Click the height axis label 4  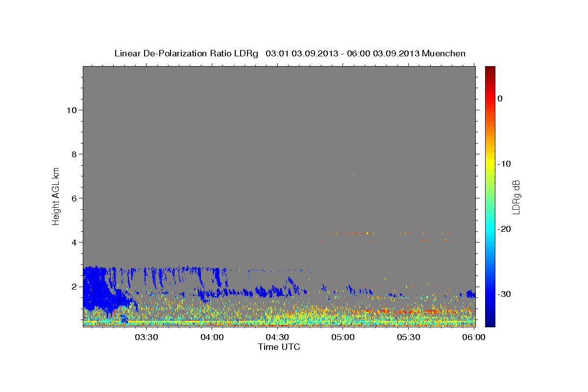[74, 242]
